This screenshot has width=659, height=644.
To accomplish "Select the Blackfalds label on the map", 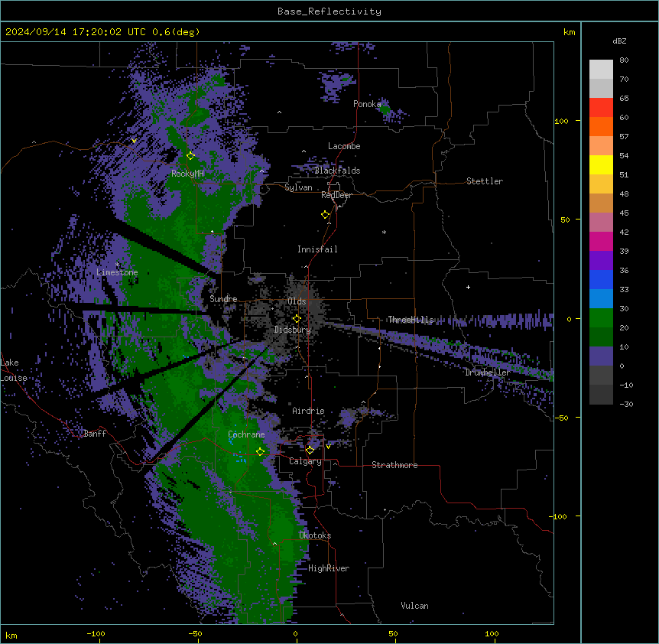I will coord(337,171).
